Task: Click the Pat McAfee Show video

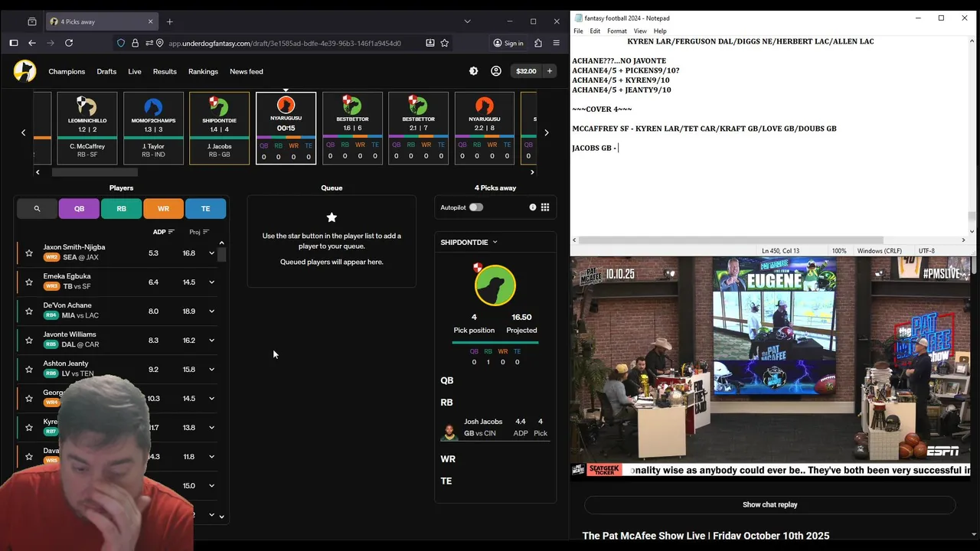Action: (770, 367)
